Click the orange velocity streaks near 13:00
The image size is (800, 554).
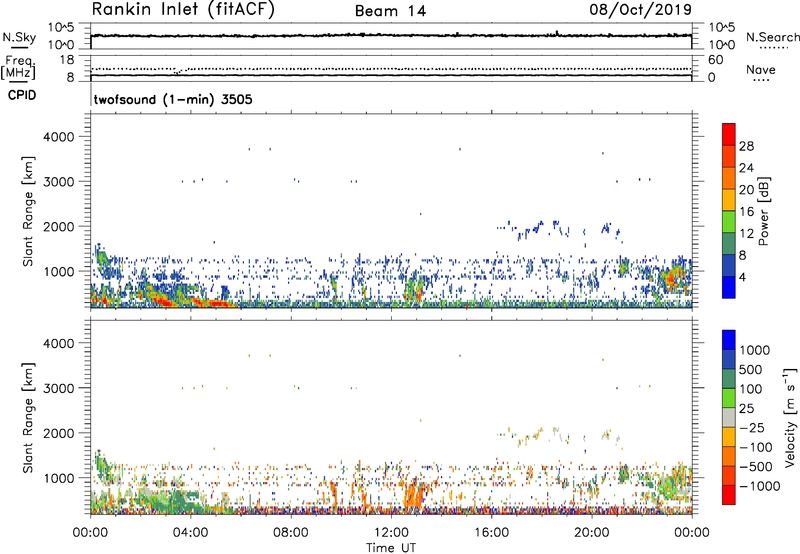(413, 494)
